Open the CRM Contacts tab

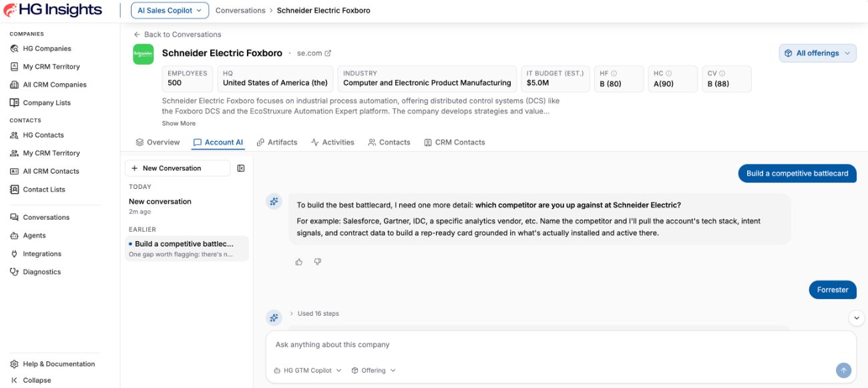(x=455, y=142)
